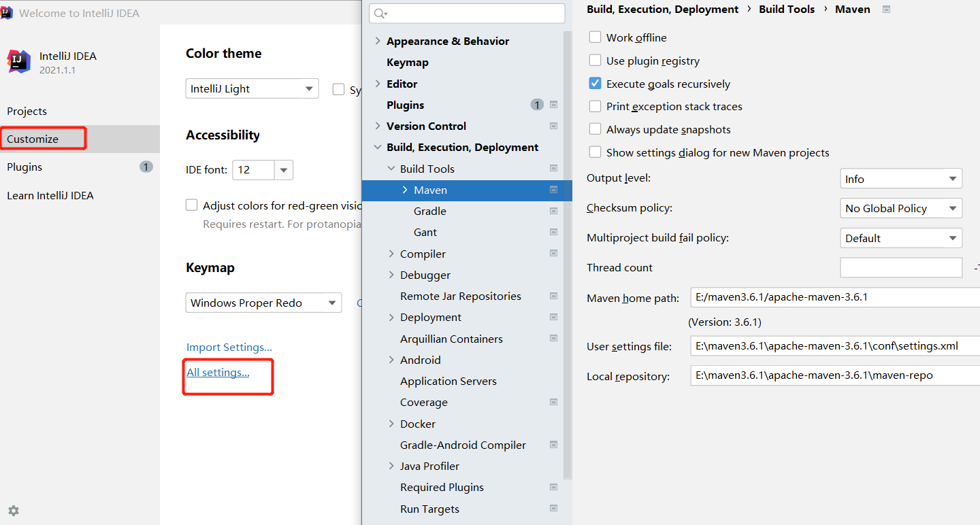Screen dimensions: 980x525
Task: Click the project-level icon on Run Targets row
Action: [x=554, y=509]
